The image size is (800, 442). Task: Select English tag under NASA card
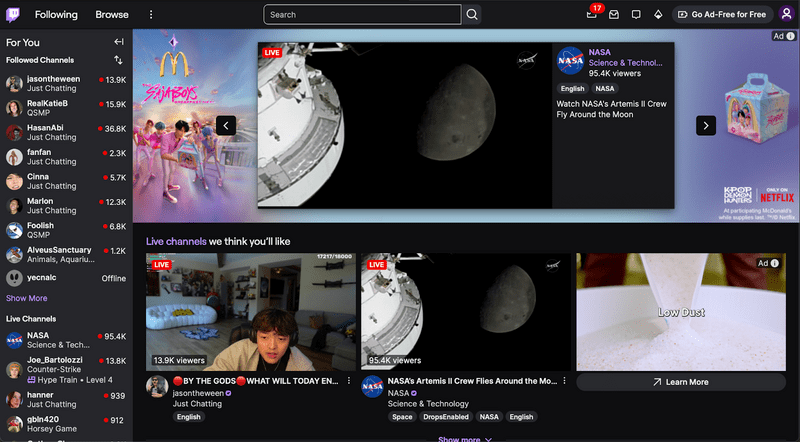521,417
